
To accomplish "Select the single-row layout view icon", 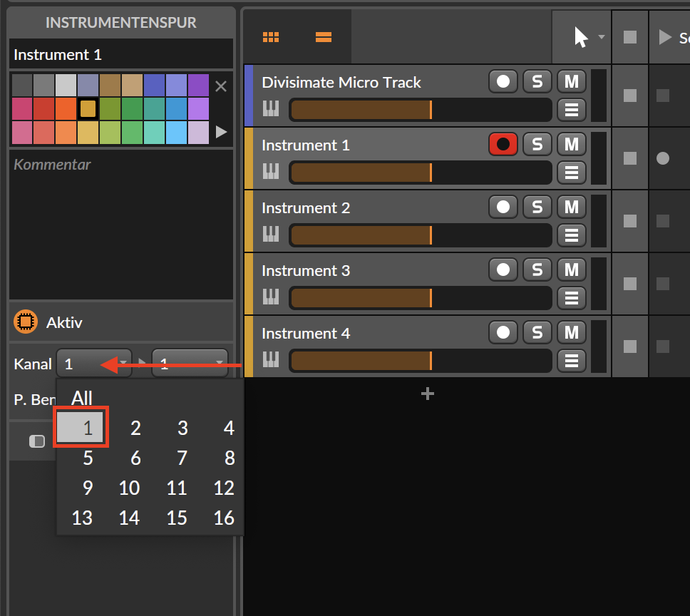I will point(324,36).
